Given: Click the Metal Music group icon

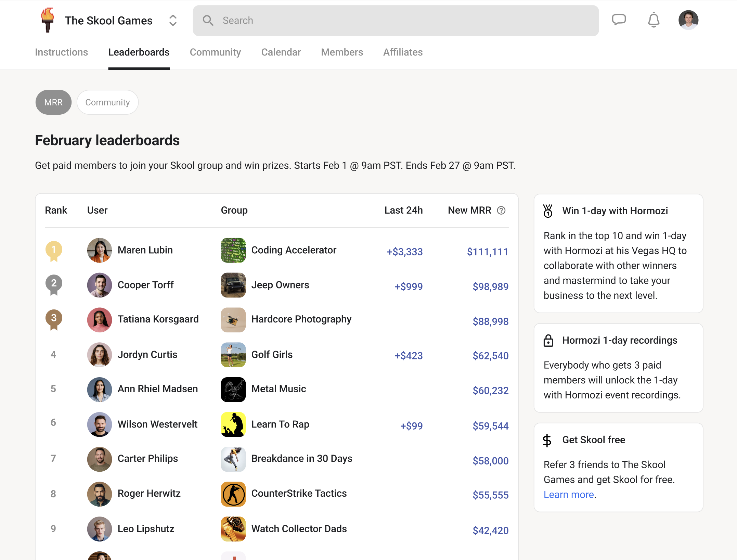Looking at the screenshot, I should [233, 390].
